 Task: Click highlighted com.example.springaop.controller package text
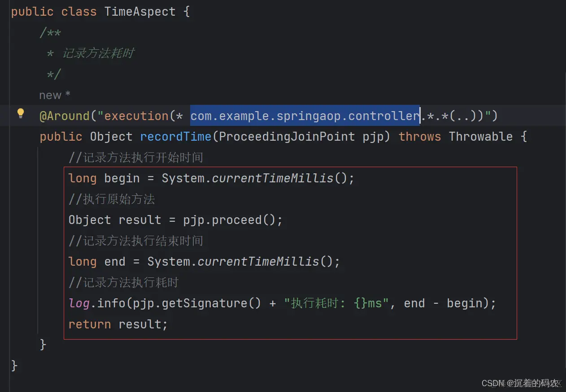[305, 116]
